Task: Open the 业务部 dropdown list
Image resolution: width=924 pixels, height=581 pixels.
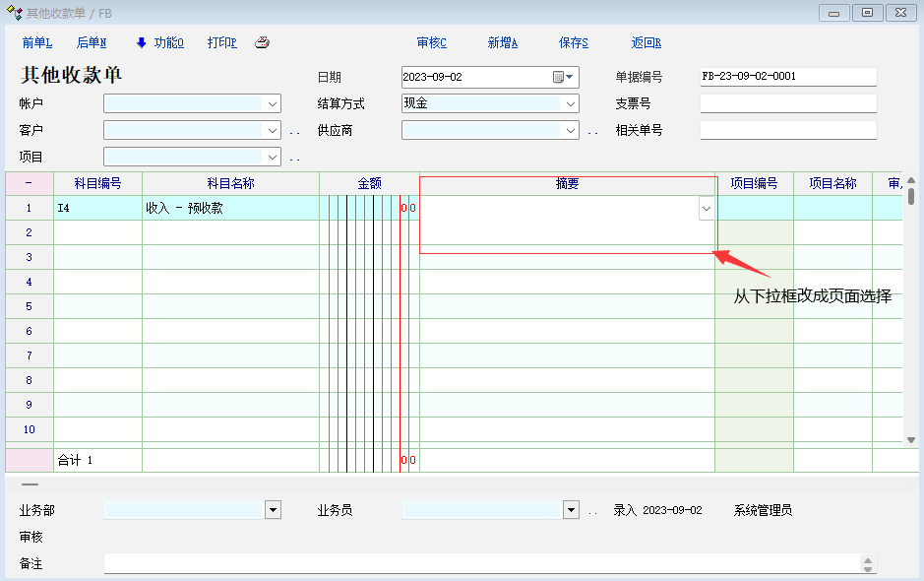Action: [273, 510]
